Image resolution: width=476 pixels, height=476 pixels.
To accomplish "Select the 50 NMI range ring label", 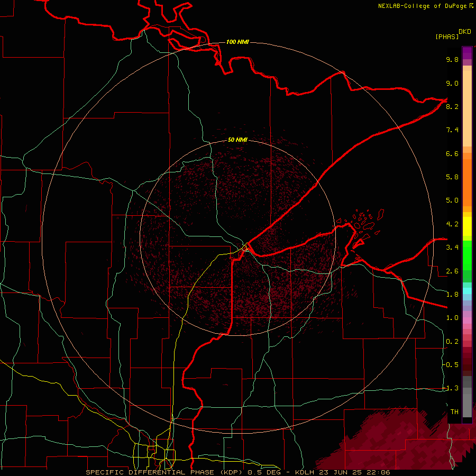I will click(x=237, y=140).
